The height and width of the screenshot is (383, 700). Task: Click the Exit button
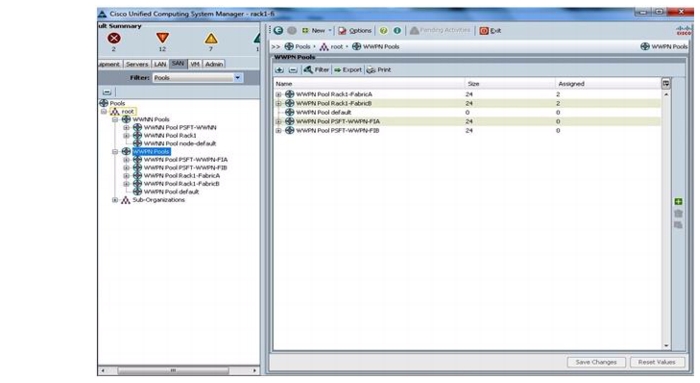(x=490, y=30)
